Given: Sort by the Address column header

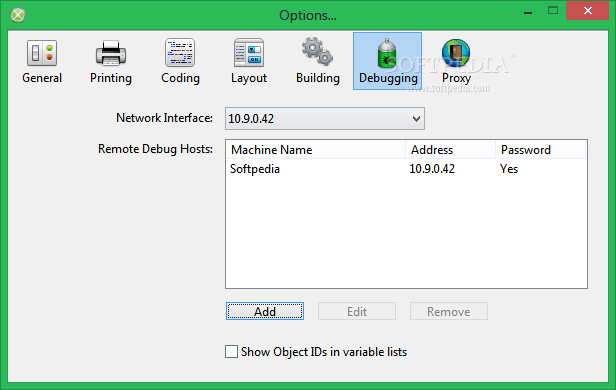Looking at the screenshot, I should (450, 150).
